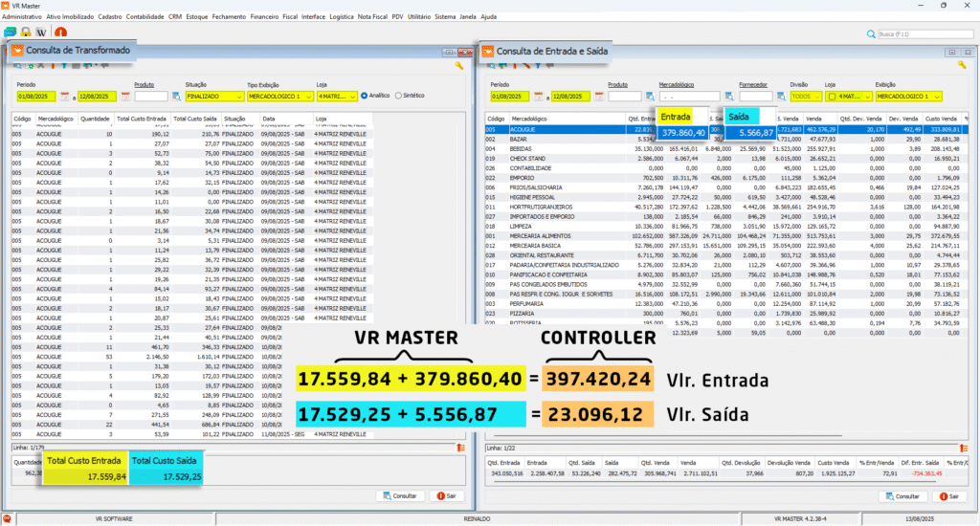Image resolution: width=980 pixels, height=526 pixels.
Task: Open end date calendar in Entrada e Saída window
Action: coord(599,97)
